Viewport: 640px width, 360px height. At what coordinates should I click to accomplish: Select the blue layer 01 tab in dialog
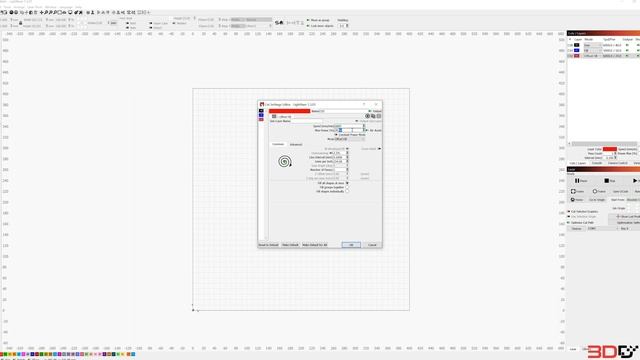pos(261,115)
